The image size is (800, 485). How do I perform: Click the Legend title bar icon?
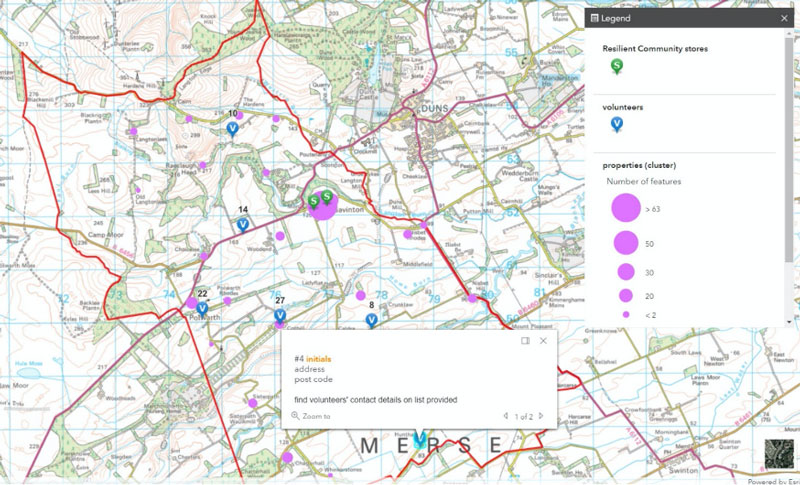[594, 18]
